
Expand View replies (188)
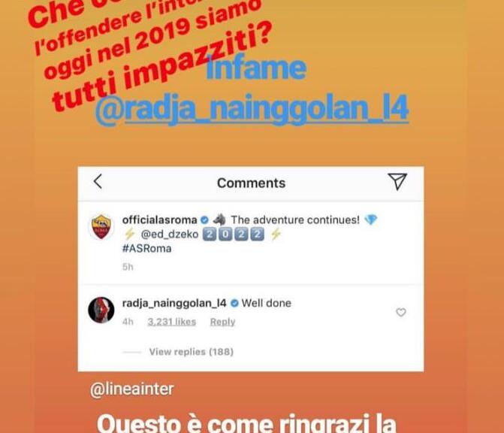pos(191,352)
